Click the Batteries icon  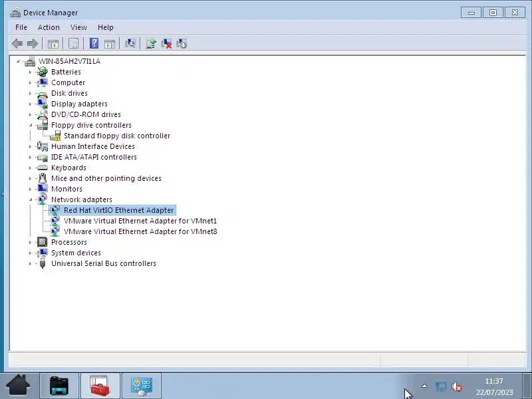click(x=43, y=72)
